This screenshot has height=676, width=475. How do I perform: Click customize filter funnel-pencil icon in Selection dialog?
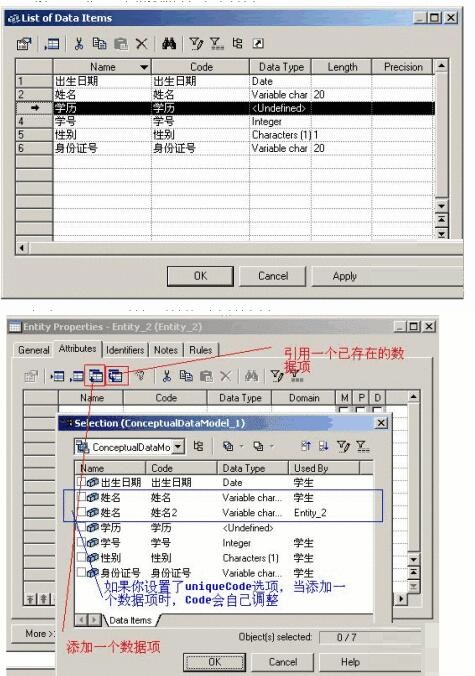coord(343,446)
